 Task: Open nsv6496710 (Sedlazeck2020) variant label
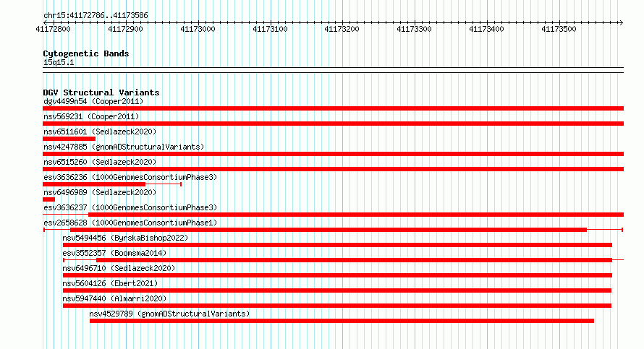(119, 268)
